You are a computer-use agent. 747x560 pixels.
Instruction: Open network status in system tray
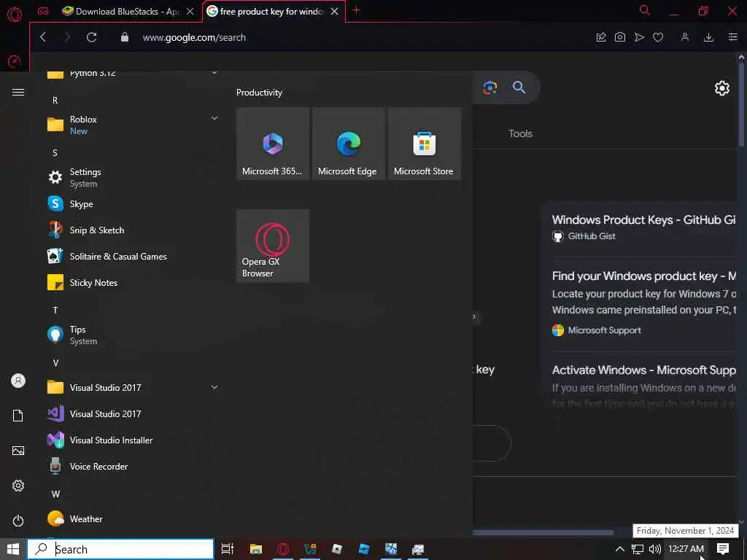[638, 549]
